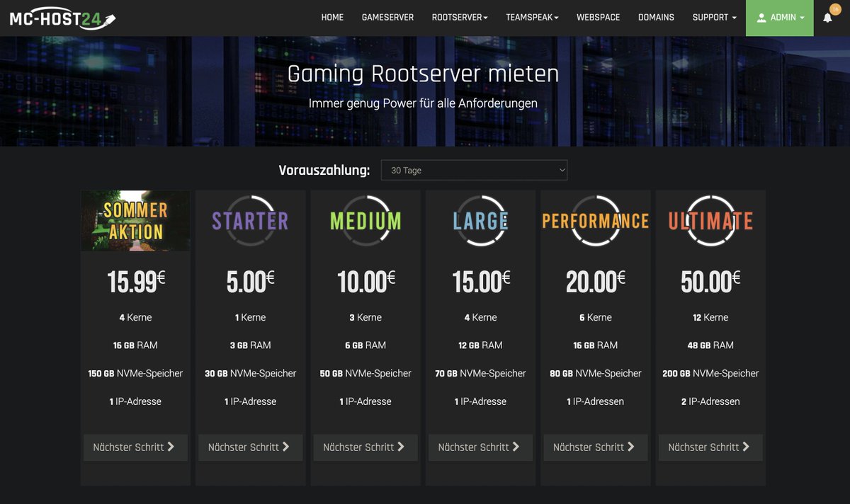
Task: Click the 15.00€ price
Action: [x=481, y=282]
